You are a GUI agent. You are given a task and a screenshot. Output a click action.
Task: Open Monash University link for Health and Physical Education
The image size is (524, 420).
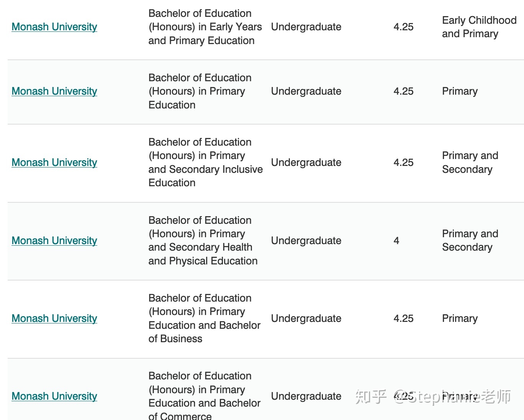tap(54, 241)
